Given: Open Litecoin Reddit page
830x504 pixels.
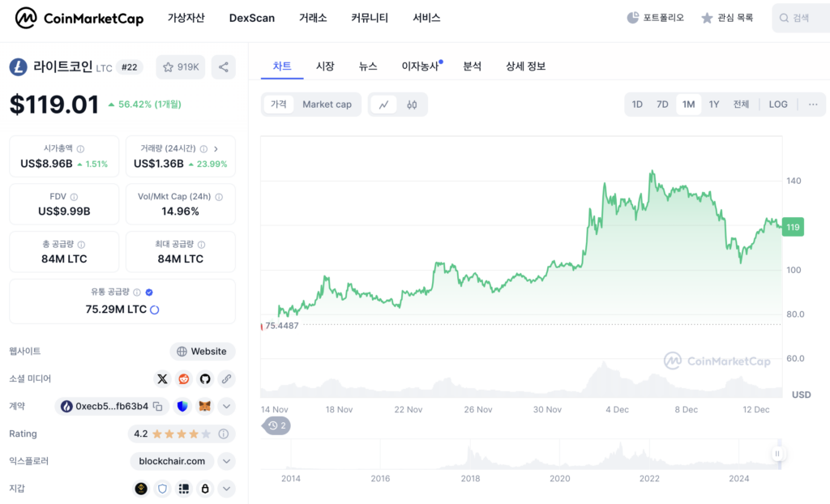Looking at the screenshot, I should click(184, 379).
